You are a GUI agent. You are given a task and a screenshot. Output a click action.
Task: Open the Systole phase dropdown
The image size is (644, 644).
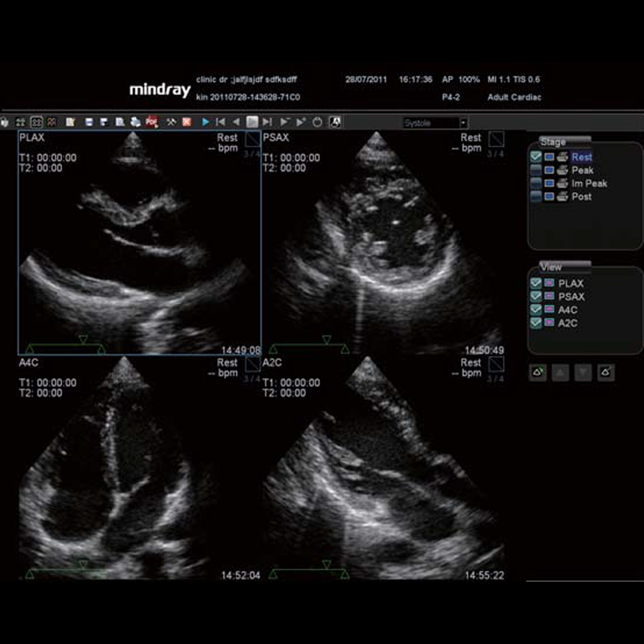pyautogui.click(x=464, y=123)
